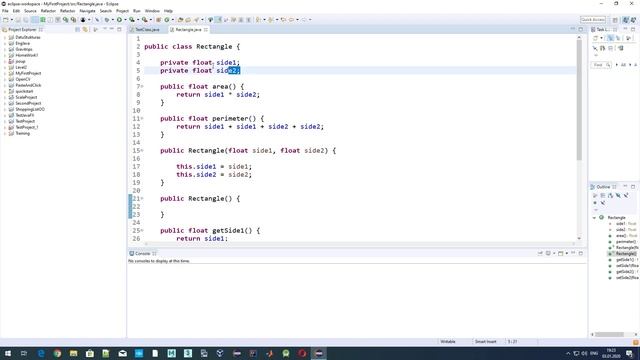Open the Source menu

[30, 11]
